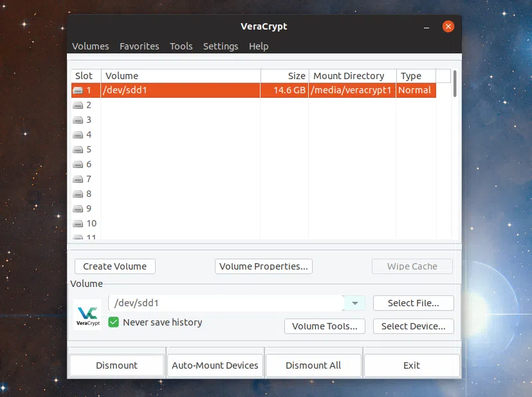
Task: Select the drive icon for slot 8
Action: 78,194
